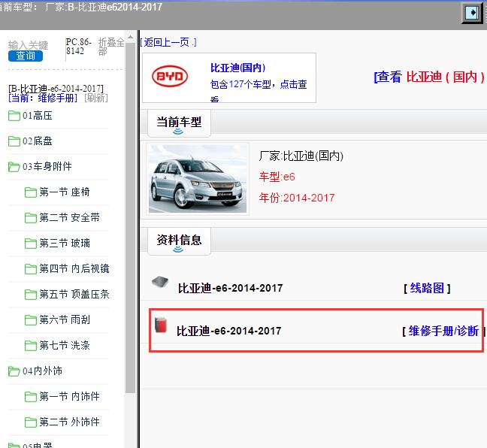Click the folder icon beside 01高压
The width and height of the screenshot is (487, 448).
[x=14, y=116]
